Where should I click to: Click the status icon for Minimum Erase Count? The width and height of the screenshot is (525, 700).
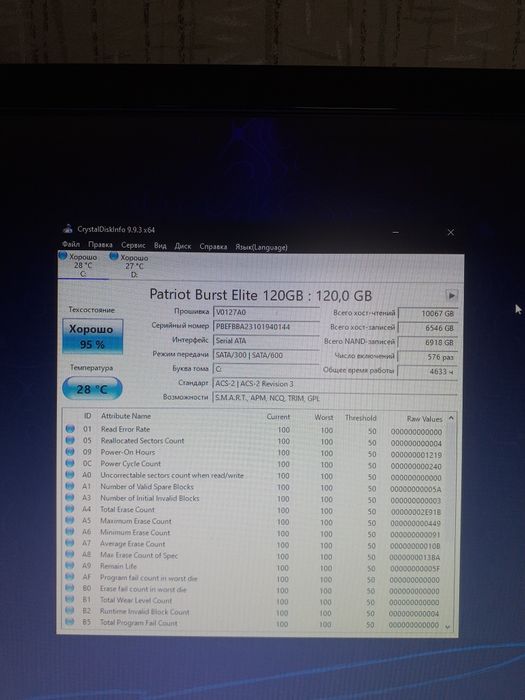(x=70, y=531)
